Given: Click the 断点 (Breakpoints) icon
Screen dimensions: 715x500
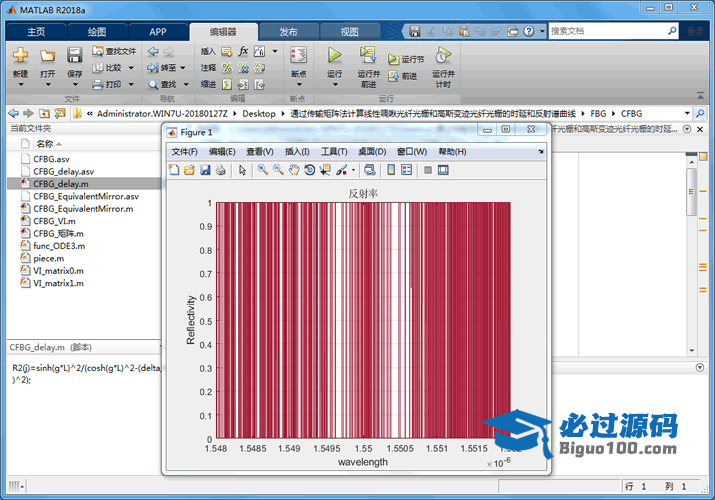Looking at the screenshot, I should point(299,55).
